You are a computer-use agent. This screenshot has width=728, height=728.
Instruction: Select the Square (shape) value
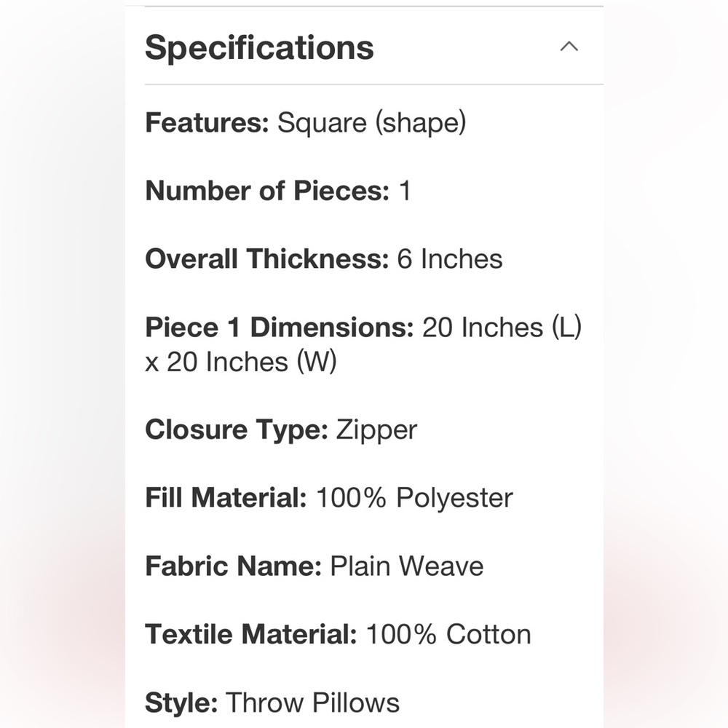(371, 123)
